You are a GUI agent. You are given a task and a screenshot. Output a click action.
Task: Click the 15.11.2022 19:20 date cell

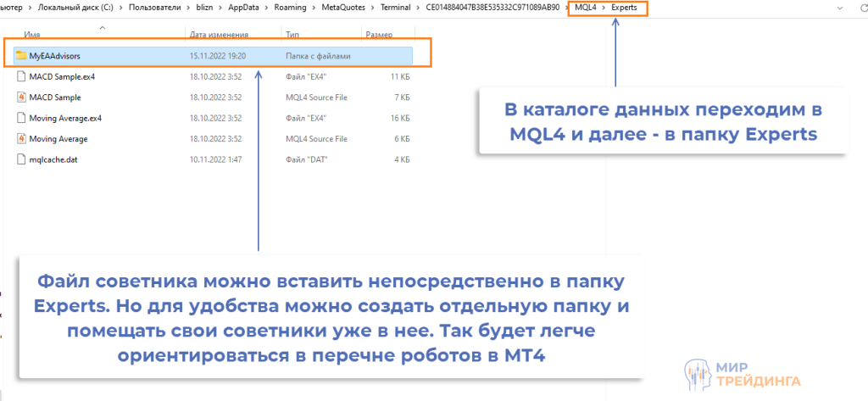pos(218,56)
